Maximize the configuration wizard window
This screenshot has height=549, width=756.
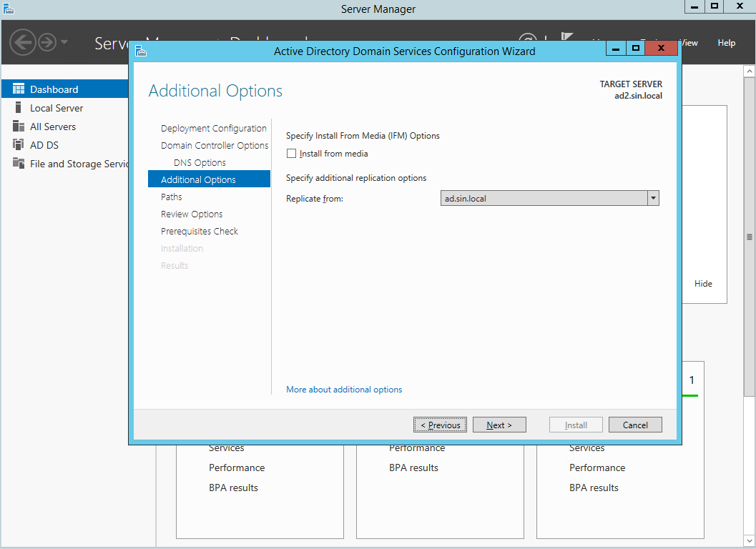point(635,48)
